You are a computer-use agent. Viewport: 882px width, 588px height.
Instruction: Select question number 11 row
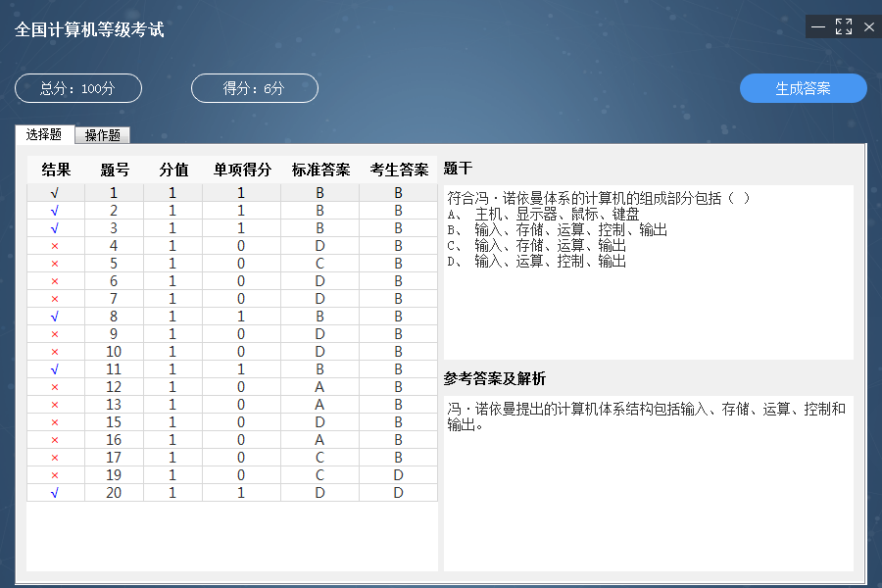tap(231, 369)
